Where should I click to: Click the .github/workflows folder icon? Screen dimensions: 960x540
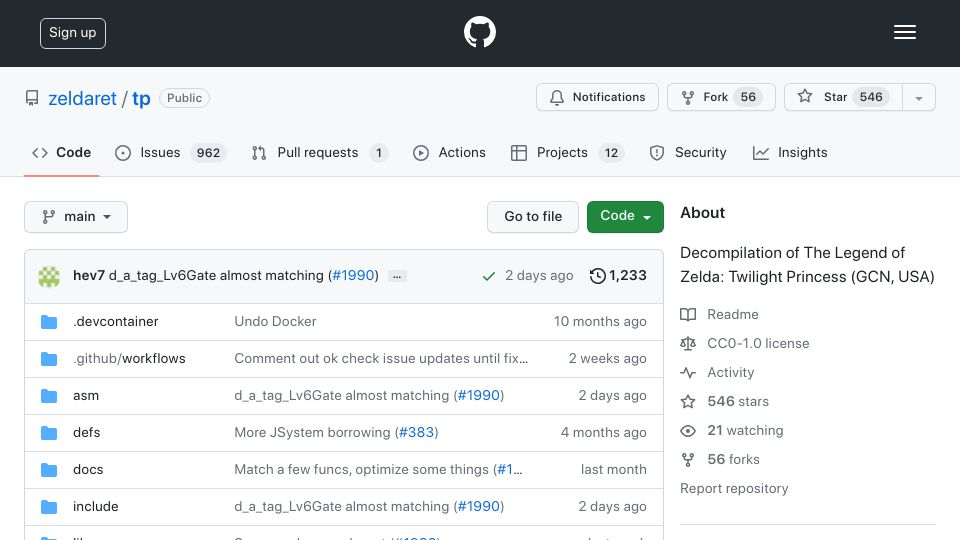[x=49, y=359]
